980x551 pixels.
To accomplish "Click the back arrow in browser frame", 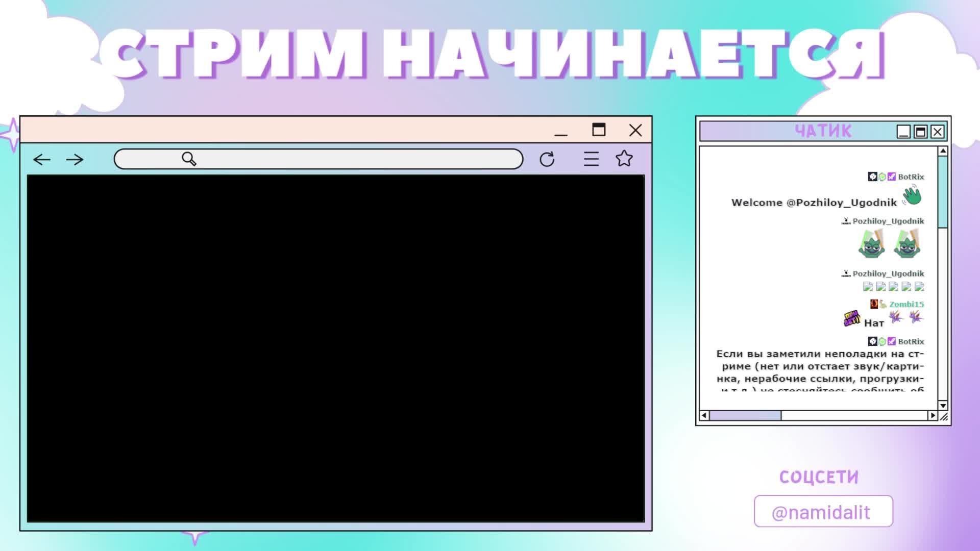I will tap(42, 160).
